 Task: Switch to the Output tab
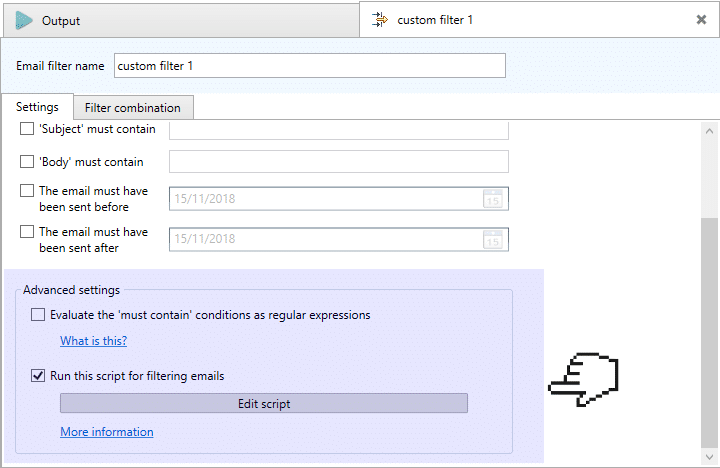[181, 21]
